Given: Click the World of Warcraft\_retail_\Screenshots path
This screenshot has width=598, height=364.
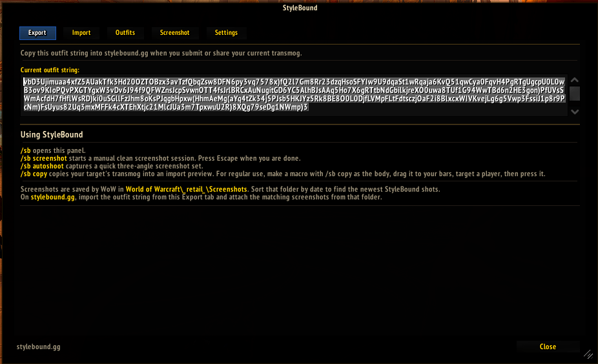Looking at the screenshot, I should pos(187,190).
